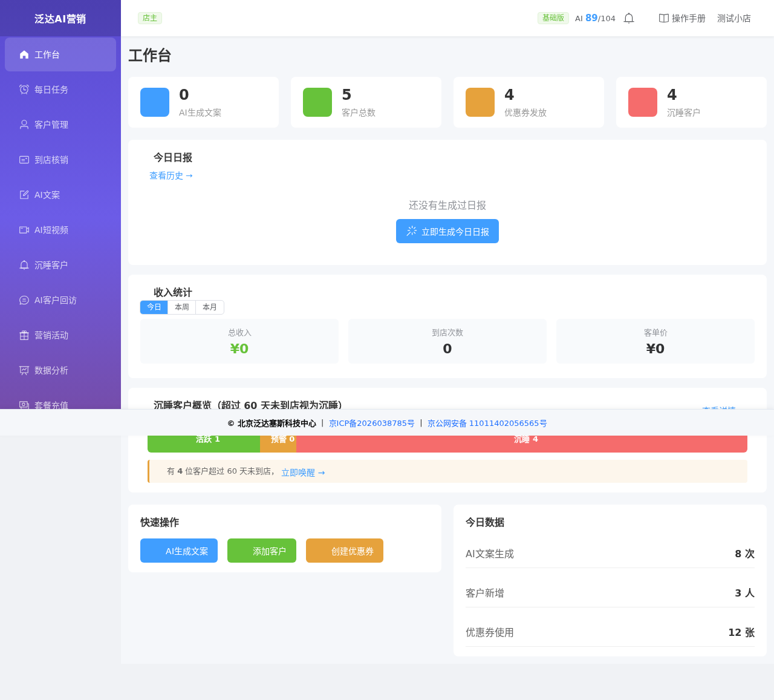Click the blue tile icon for AI生成文案

pos(155,102)
